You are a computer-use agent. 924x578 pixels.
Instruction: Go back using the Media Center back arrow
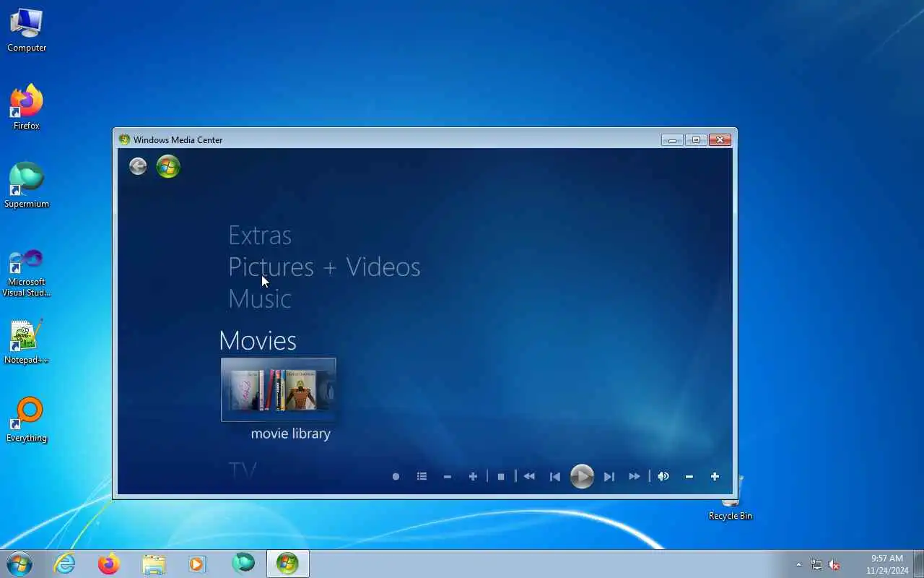pyautogui.click(x=138, y=167)
